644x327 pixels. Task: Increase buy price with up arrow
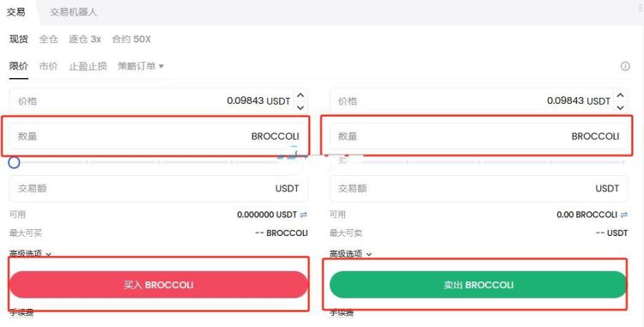pos(301,95)
